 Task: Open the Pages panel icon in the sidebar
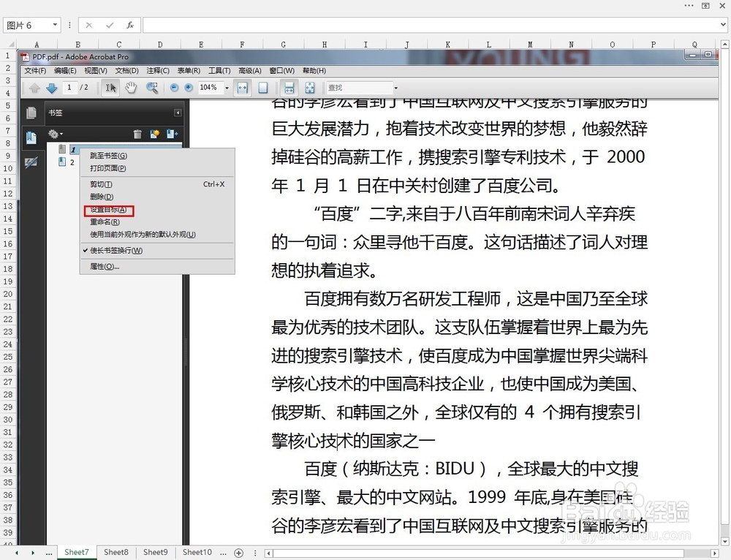click(x=31, y=113)
